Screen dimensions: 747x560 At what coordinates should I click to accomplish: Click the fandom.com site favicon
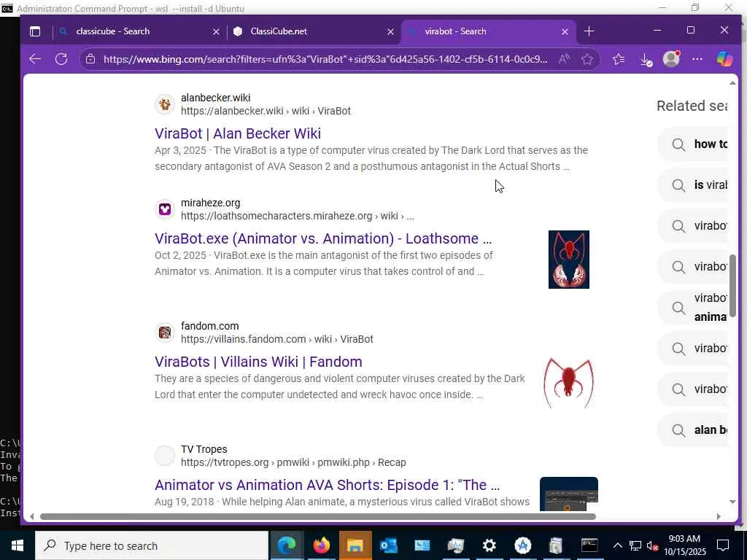[x=165, y=332]
